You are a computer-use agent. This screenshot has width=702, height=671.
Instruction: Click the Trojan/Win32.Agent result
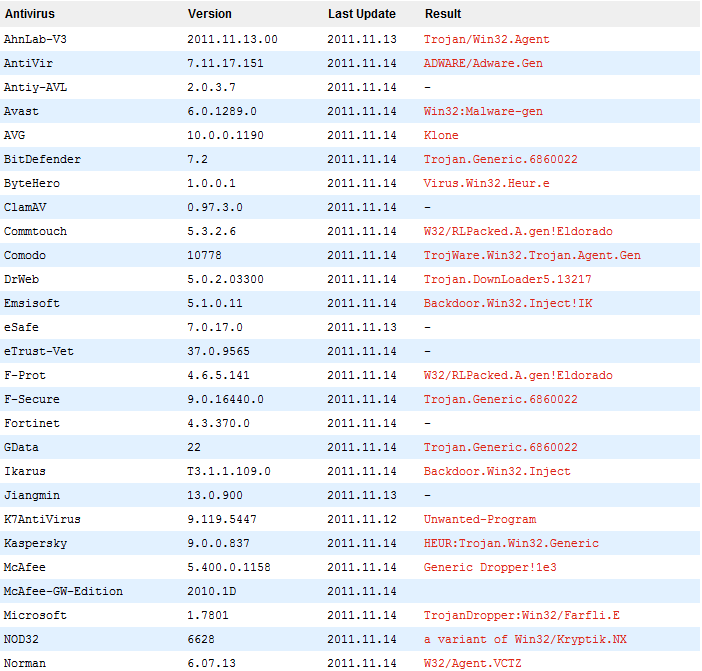(x=487, y=39)
